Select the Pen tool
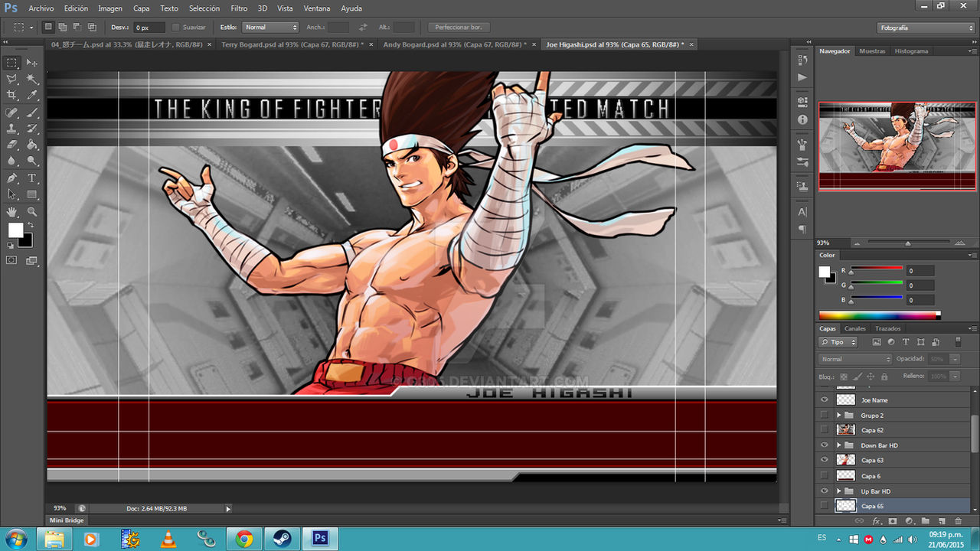Screen dimensions: 980x551 tap(11, 178)
